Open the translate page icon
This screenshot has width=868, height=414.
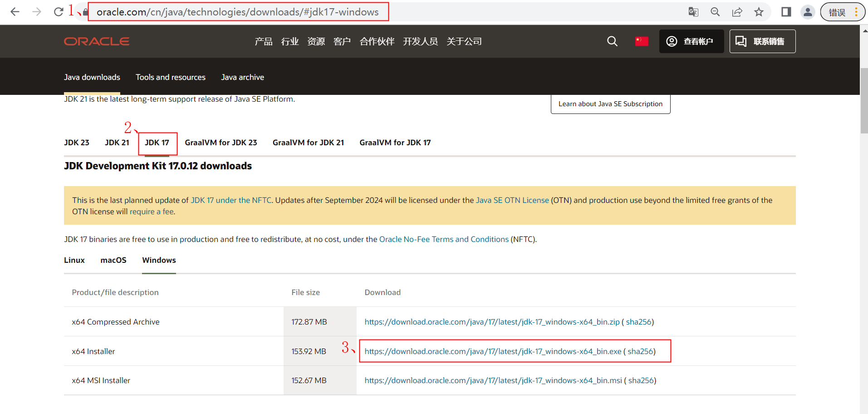(693, 12)
